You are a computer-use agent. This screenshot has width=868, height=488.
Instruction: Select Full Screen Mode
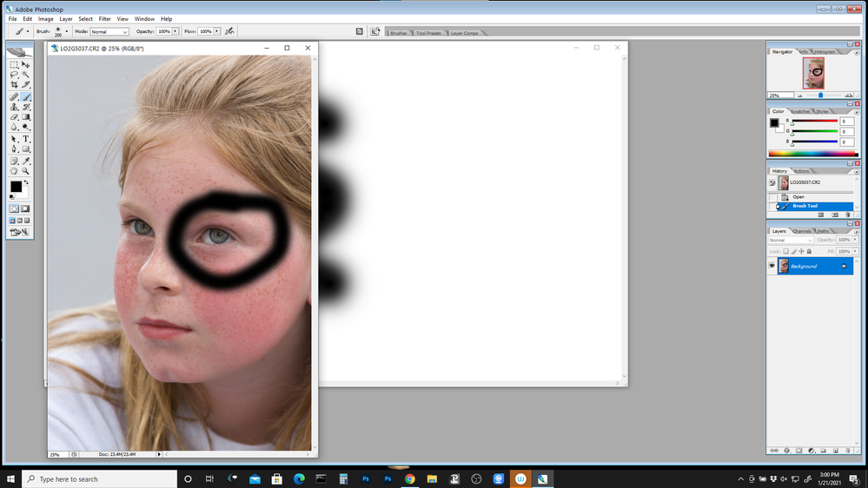tap(27, 221)
